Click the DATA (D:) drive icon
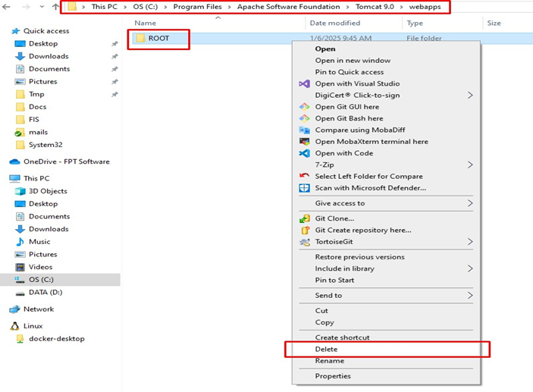 pos(20,293)
